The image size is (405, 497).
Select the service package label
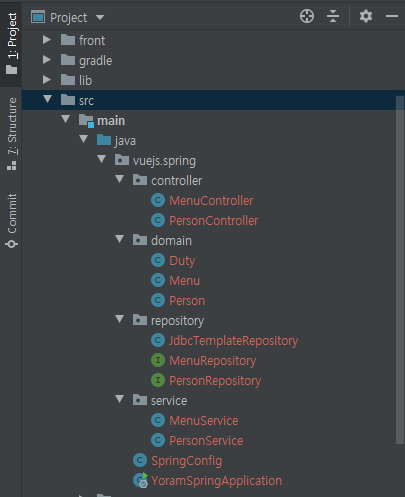point(169,401)
